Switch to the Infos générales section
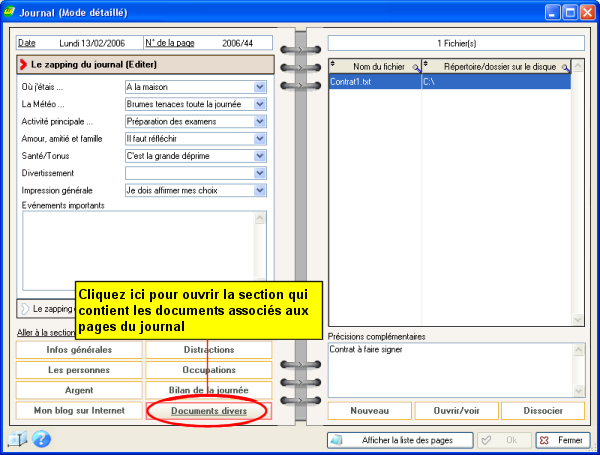600x455 pixels. [80, 350]
